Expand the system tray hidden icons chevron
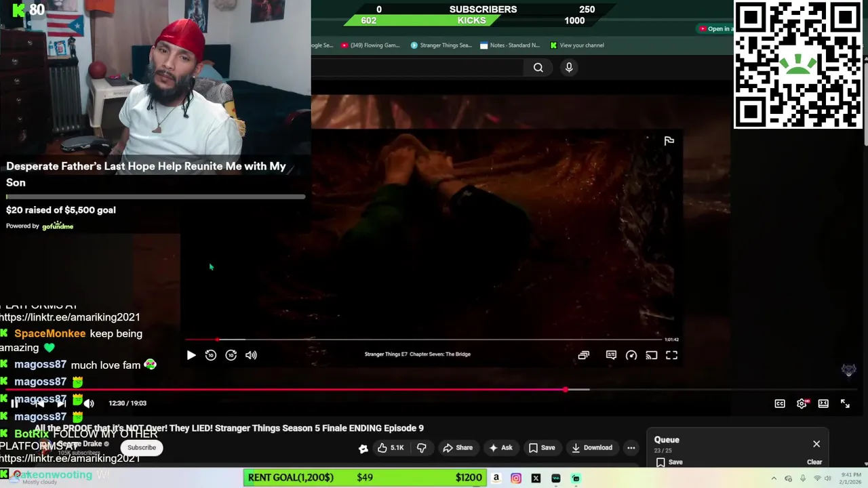 [774, 479]
